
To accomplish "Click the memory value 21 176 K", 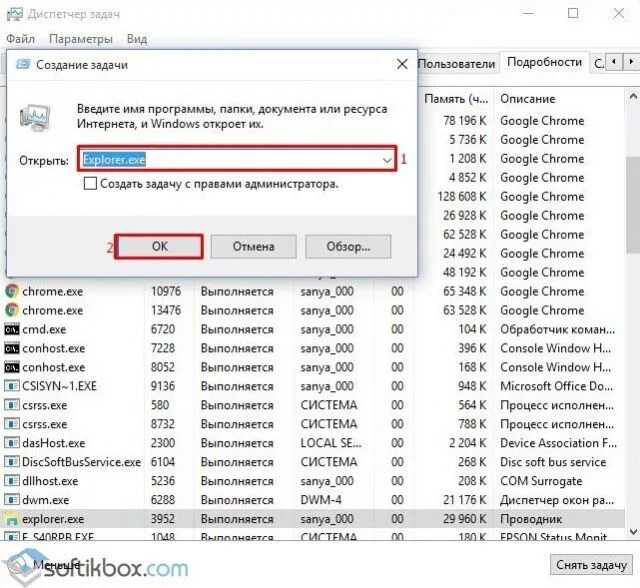I will (x=465, y=500).
